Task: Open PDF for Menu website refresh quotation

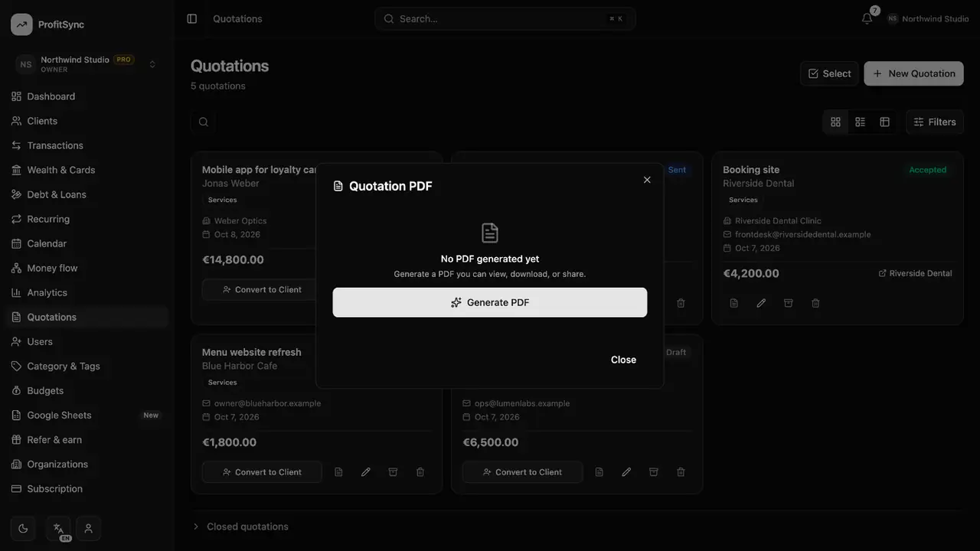Action: [x=338, y=472]
